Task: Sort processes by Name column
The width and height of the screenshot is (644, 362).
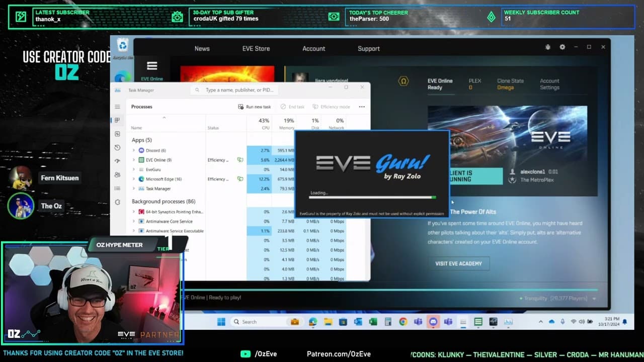Action: (x=136, y=128)
